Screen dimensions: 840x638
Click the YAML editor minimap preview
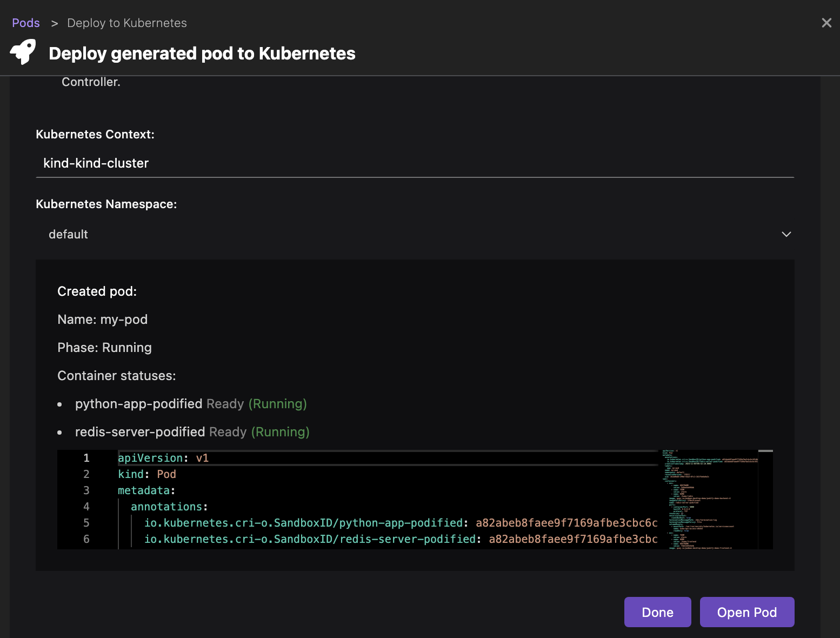point(709,499)
